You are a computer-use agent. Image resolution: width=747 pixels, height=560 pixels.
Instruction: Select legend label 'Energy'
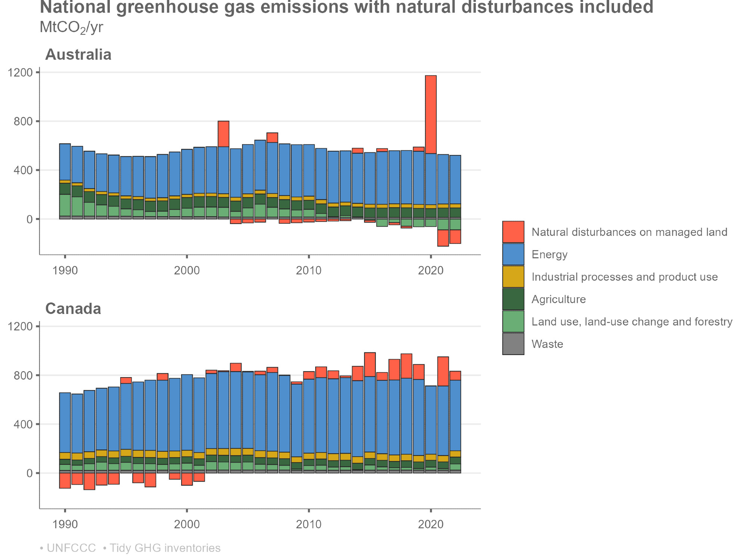[x=549, y=255]
